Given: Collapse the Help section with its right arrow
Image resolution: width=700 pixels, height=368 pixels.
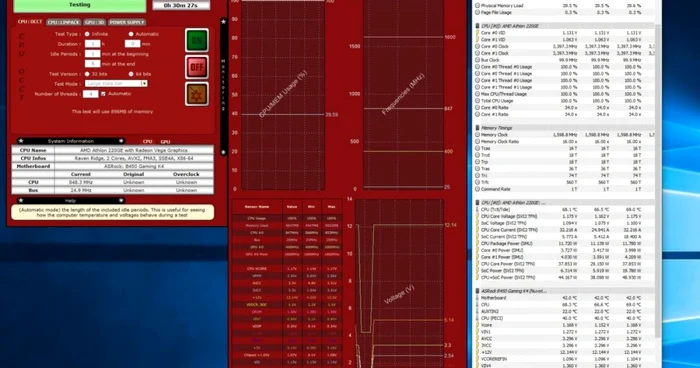Looking at the screenshot, I should point(121,201).
